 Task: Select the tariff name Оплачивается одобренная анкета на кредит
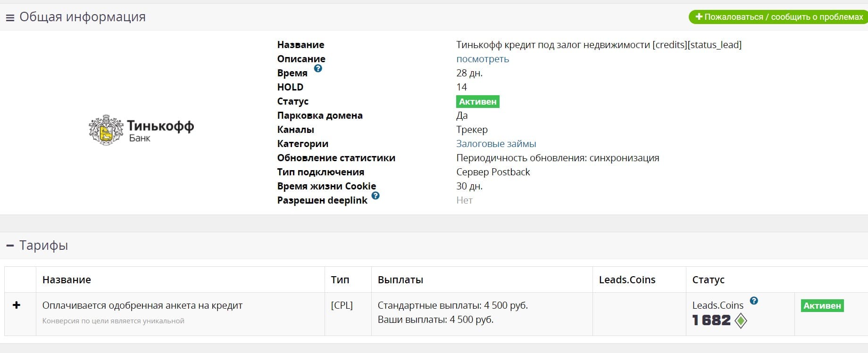142,305
